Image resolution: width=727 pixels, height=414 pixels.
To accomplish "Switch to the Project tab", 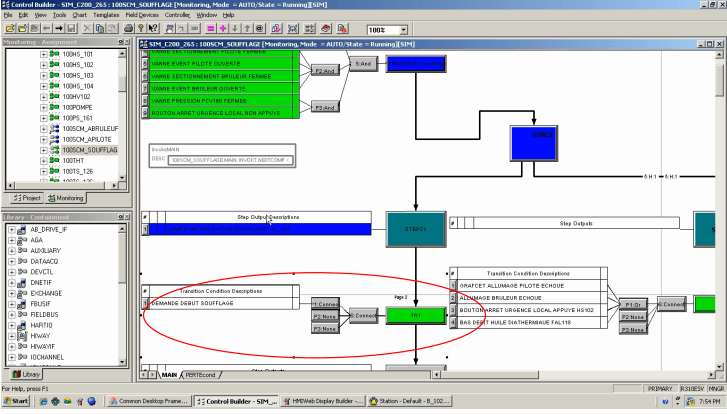I will click(x=26, y=198).
